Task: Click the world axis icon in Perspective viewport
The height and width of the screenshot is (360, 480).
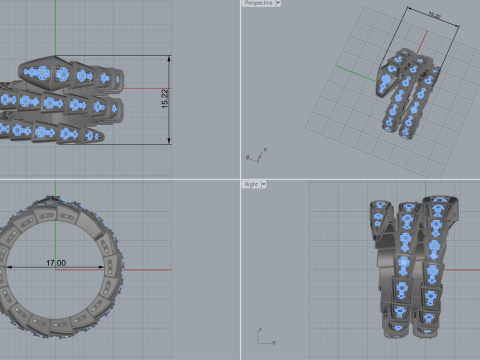Action: coord(257,155)
